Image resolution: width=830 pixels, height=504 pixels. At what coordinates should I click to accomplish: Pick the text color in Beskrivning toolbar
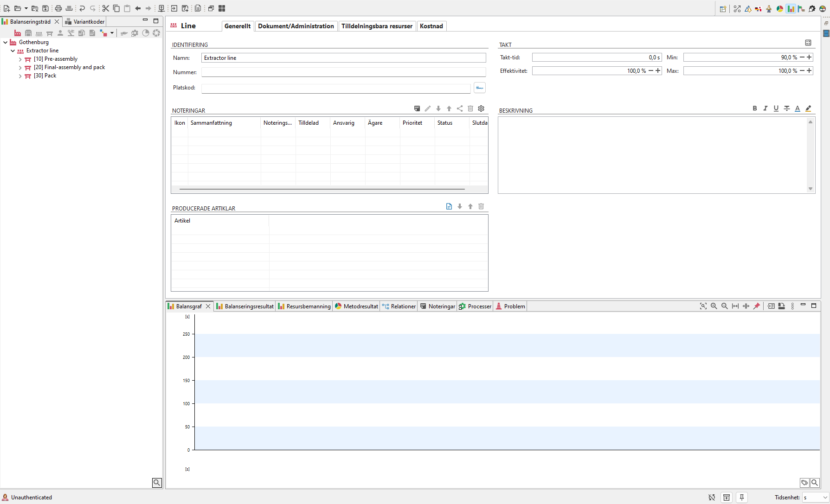point(798,108)
